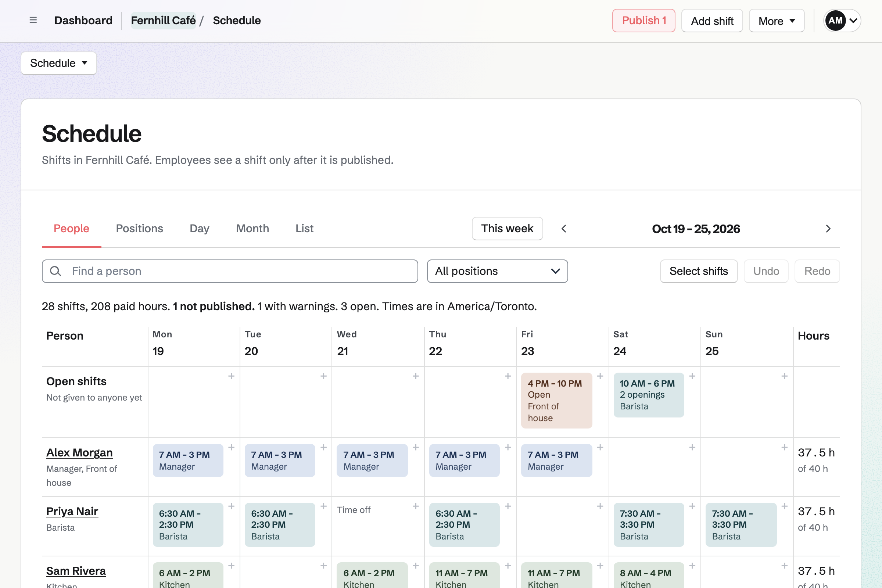Open Priya Nair's Saturday 7:30 AM shift

pyautogui.click(x=649, y=525)
